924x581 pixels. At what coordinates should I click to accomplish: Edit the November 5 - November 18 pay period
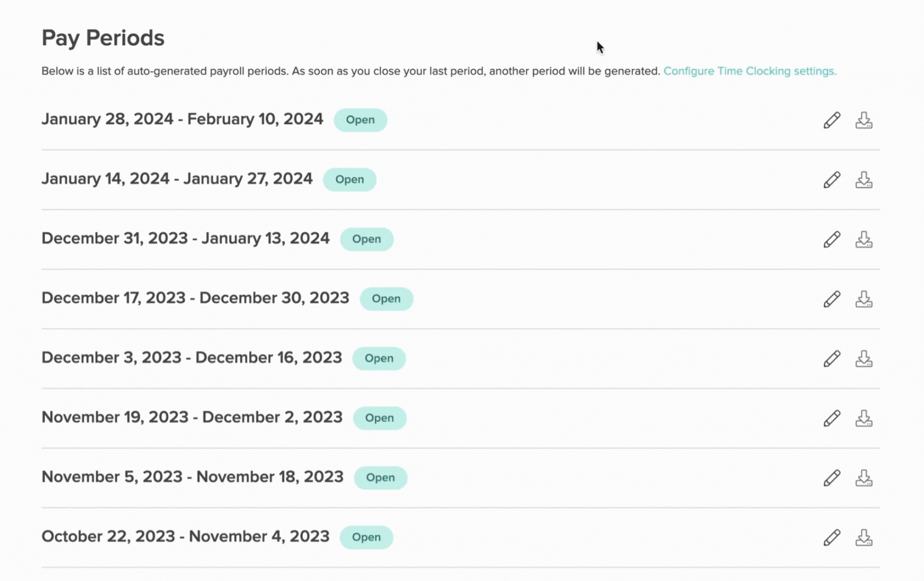[x=832, y=477]
